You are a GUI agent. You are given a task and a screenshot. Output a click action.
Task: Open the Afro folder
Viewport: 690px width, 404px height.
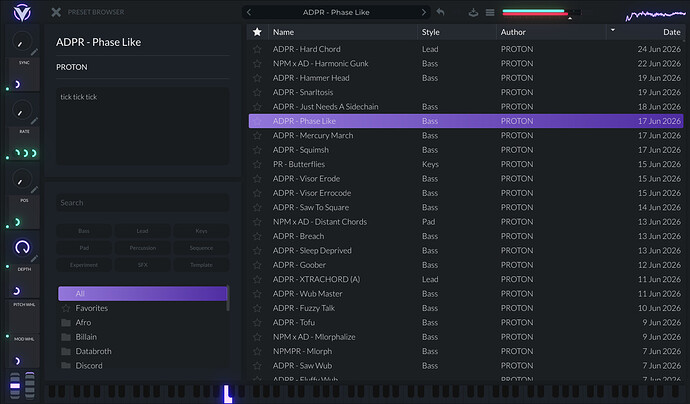[142, 323]
